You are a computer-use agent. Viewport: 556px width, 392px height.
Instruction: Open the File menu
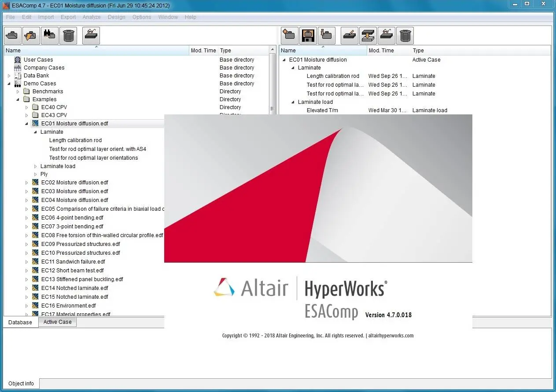[11, 17]
